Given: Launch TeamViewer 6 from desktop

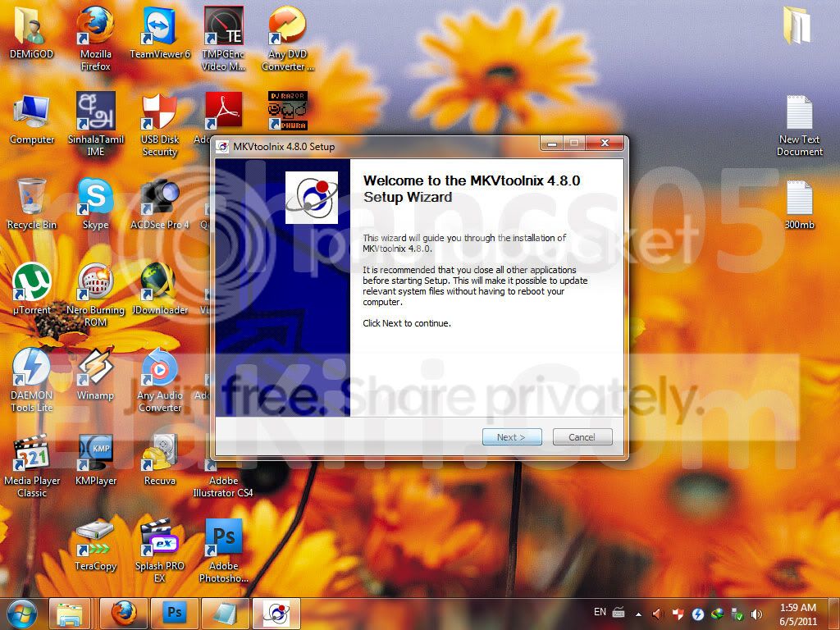Looking at the screenshot, I should (x=160, y=32).
